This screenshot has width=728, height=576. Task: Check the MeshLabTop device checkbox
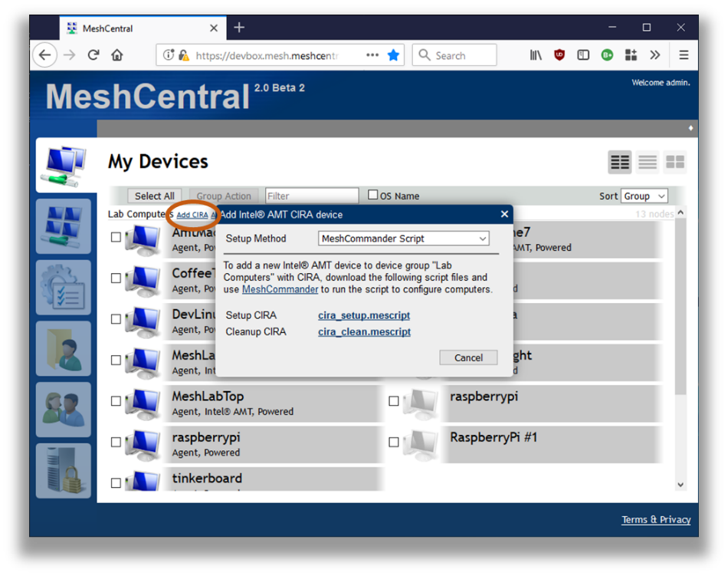(x=116, y=401)
